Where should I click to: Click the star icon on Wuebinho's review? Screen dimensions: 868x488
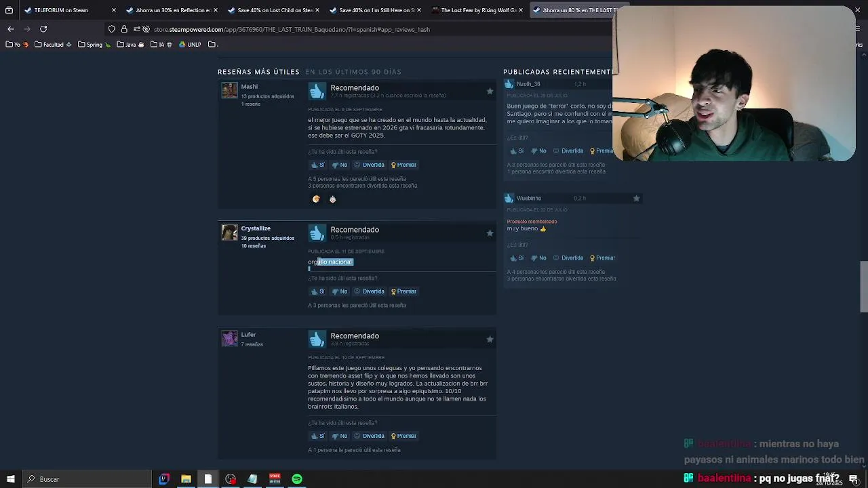(636, 199)
